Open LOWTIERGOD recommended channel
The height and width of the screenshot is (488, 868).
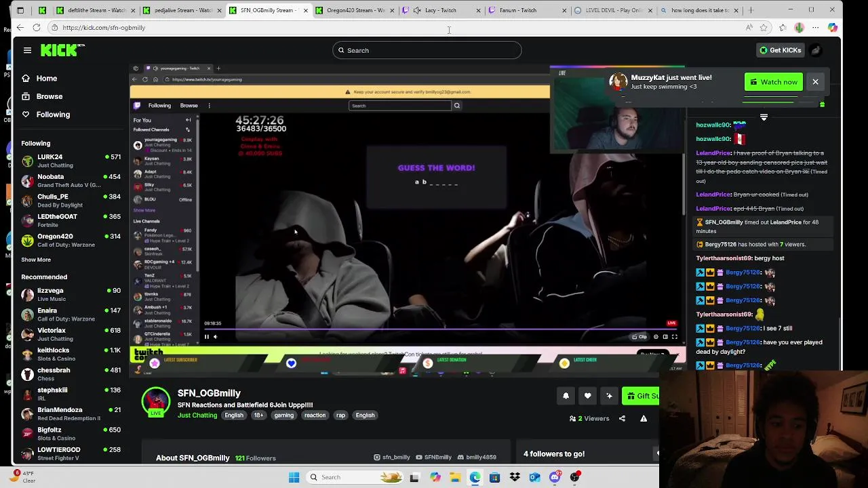(71, 453)
